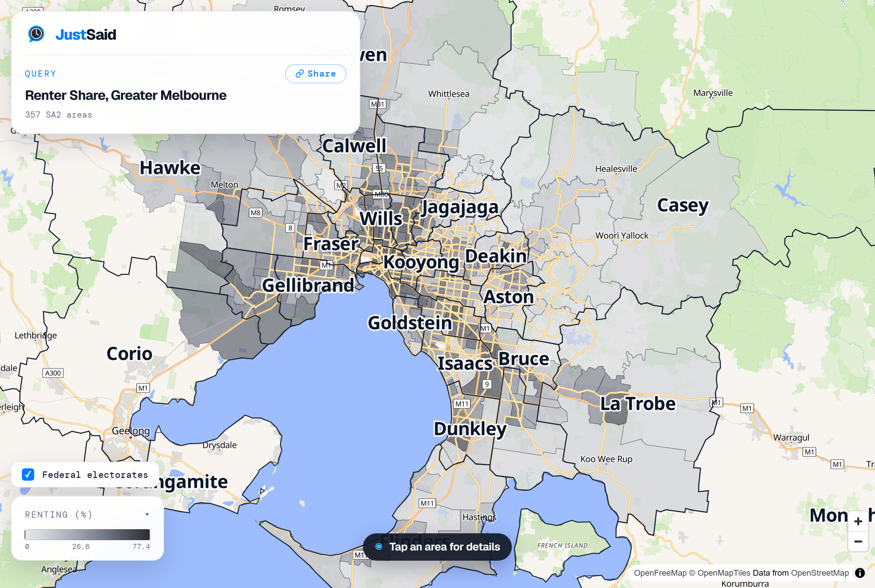The image size is (875, 588).
Task: Click the 'Tap an area for details' hint
Action: [437, 547]
